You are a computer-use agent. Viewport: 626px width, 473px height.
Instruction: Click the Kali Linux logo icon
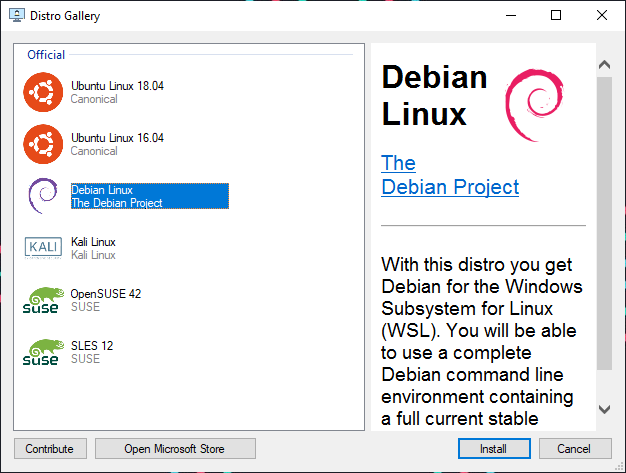click(43, 247)
